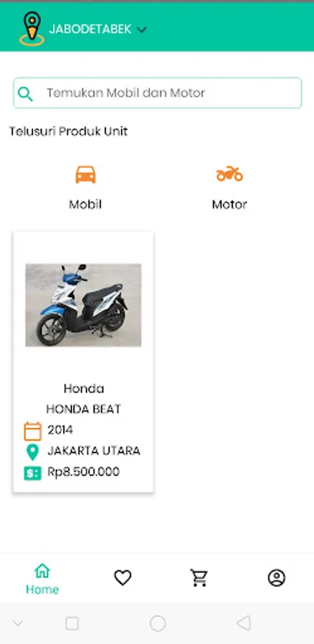Focus the Temukan Mobil dan Motor field
Image resolution: width=314 pixels, height=644 pixels.
[x=157, y=93]
